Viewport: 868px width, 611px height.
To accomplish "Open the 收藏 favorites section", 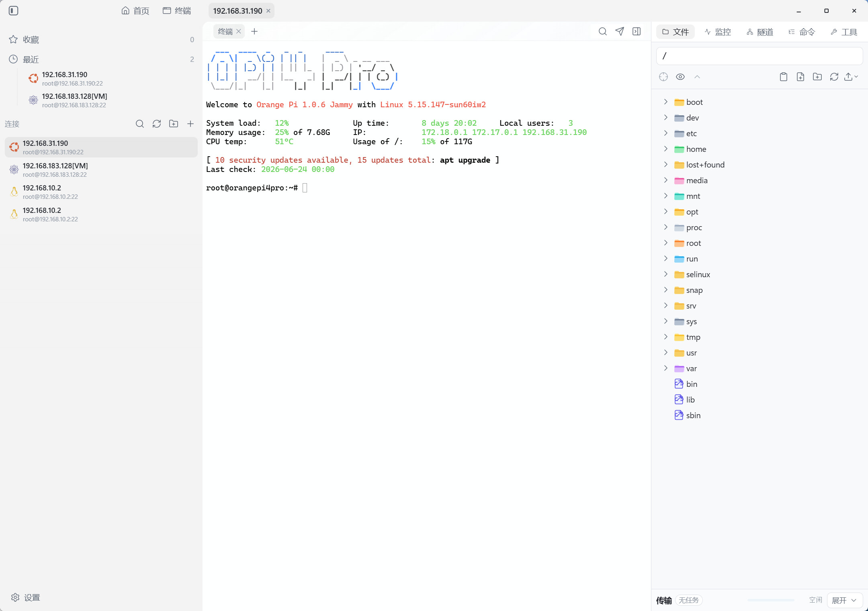I will coord(101,39).
